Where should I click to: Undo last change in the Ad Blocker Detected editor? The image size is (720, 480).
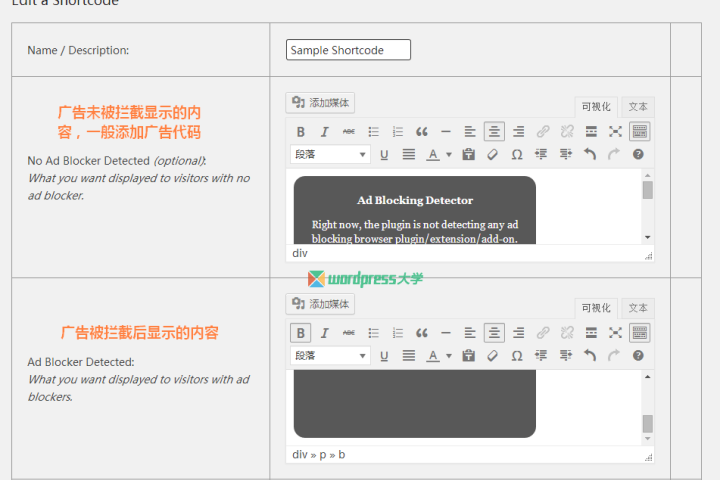tap(590, 356)
